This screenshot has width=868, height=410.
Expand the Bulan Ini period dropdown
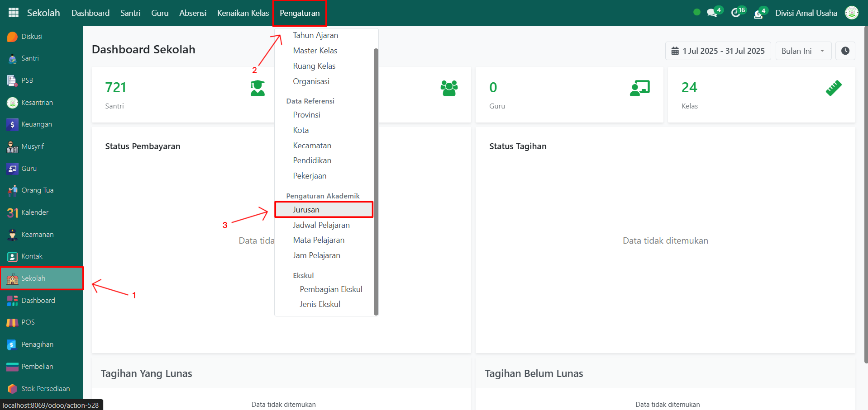coord(803,51)
